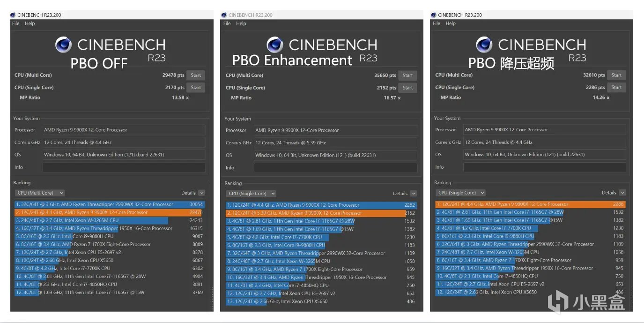The image size is (644, 323).
Task: Click the Cinebench sphere logo in PBO OFF window
Action: click(x=63, y=45)
